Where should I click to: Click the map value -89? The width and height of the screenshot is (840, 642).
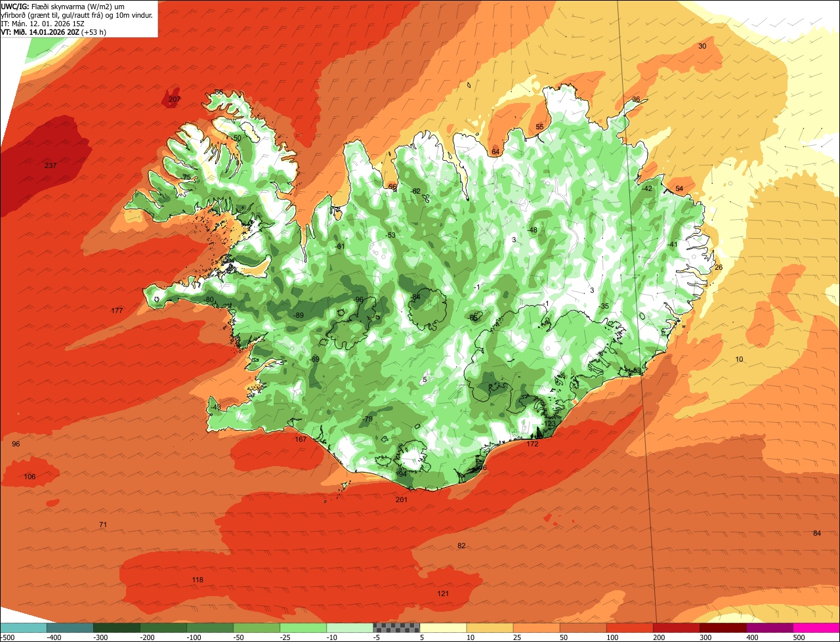[299, 316]
